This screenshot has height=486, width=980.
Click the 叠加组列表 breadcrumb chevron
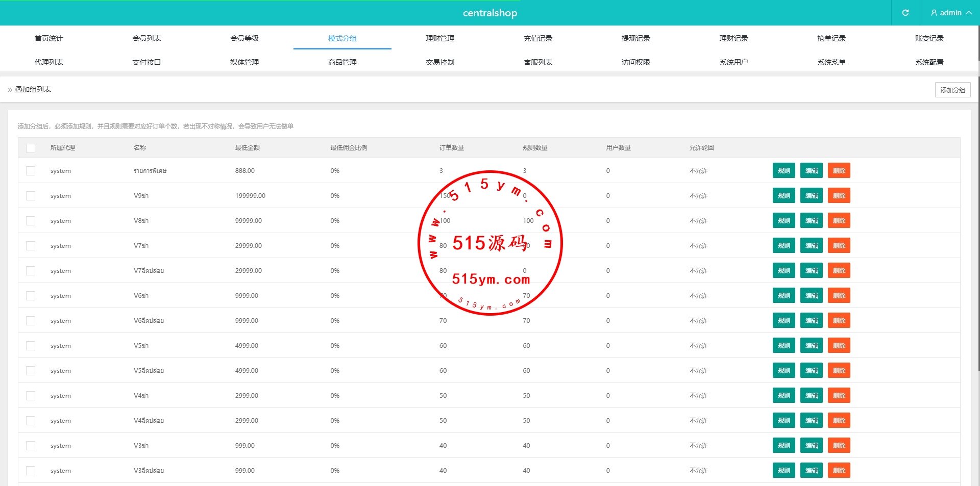pos(10,90)
